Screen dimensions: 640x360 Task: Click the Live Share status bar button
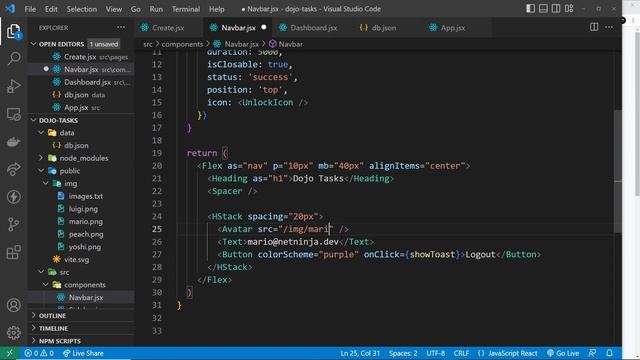[83, 353]
